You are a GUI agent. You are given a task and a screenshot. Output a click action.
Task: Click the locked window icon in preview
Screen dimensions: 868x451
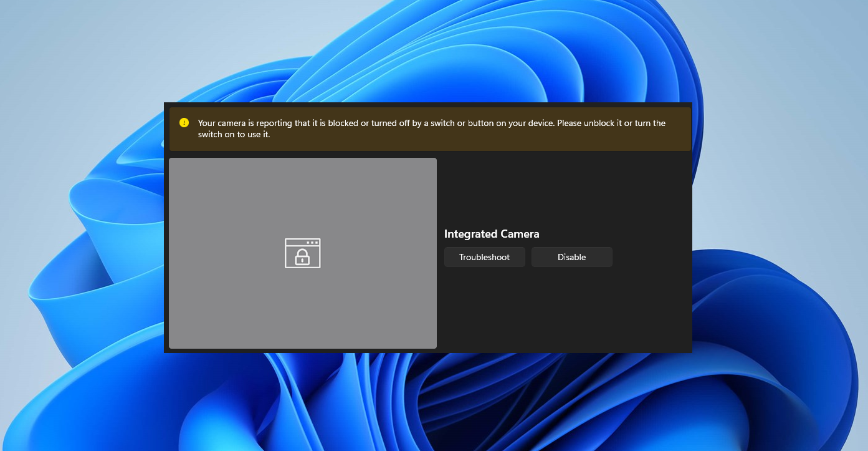[x=303, y=253]
